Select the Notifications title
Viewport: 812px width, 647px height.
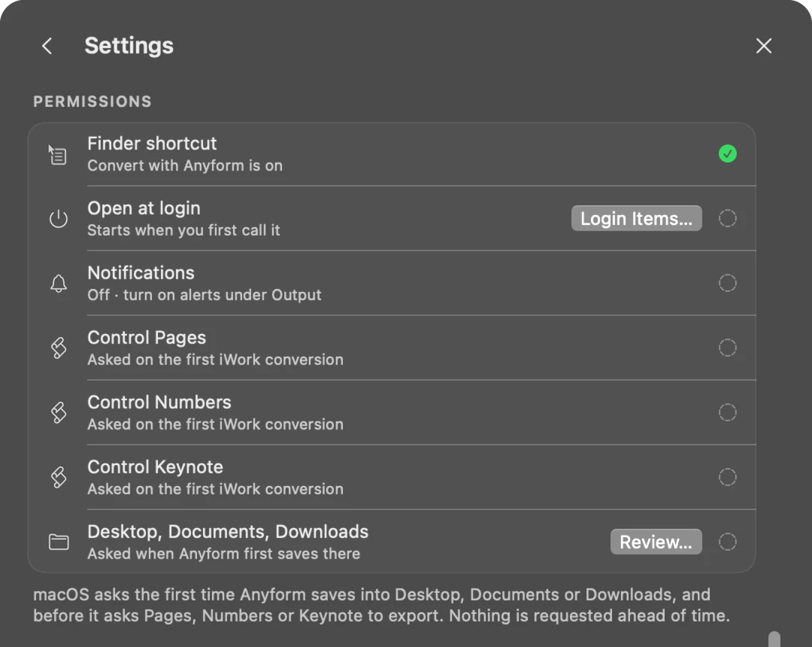[141, 273]
